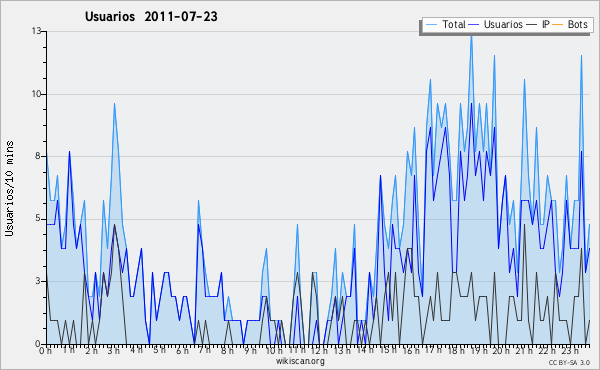This screenshot has width=600, height=370.
Task: Click the x-axis label '0 h'
Action: coord(46,350)
